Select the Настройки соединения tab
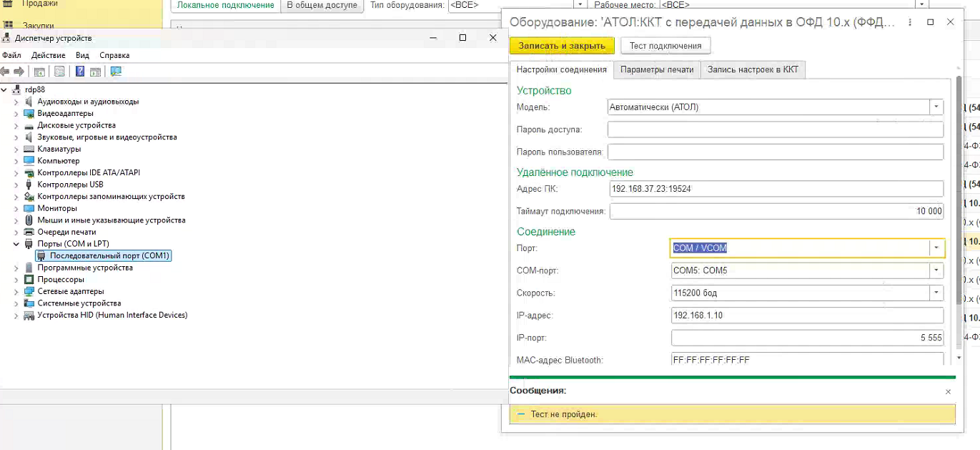The height and width of the screenshot is (450, 980). [x=561, y=69]
